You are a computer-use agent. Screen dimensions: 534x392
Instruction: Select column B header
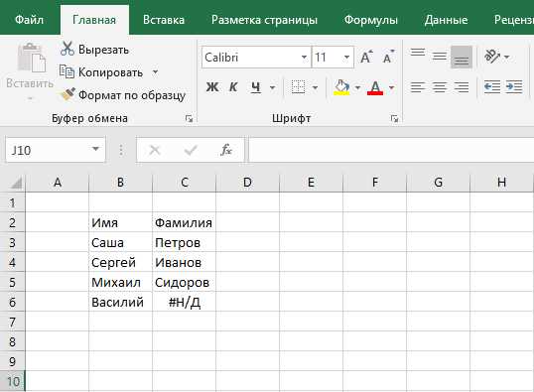[120, 183]
